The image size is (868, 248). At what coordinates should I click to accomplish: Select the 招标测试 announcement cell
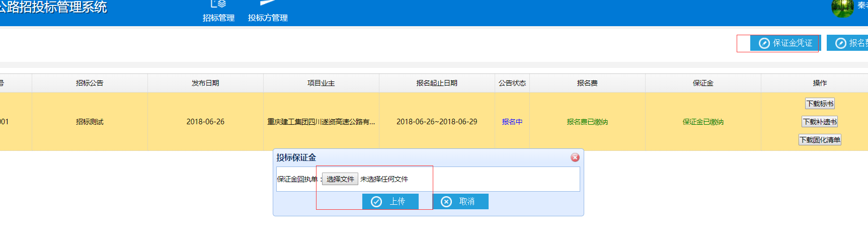pos(90,122)
